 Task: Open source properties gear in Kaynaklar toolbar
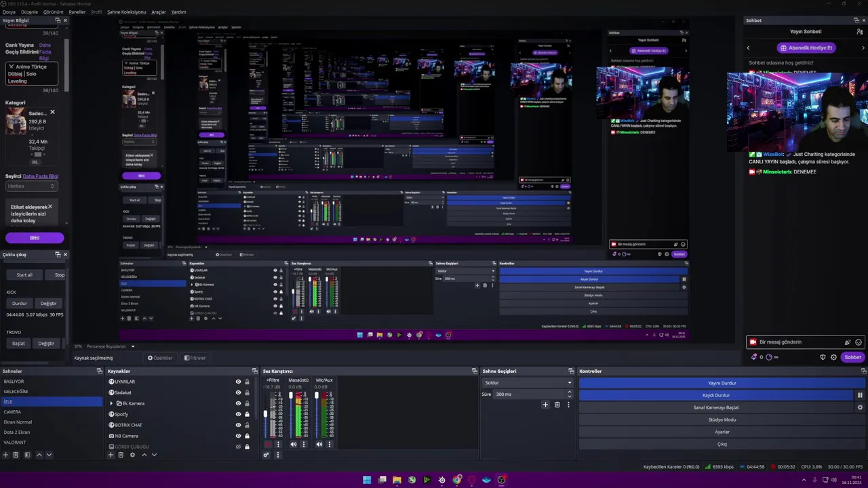click(132, 455)
